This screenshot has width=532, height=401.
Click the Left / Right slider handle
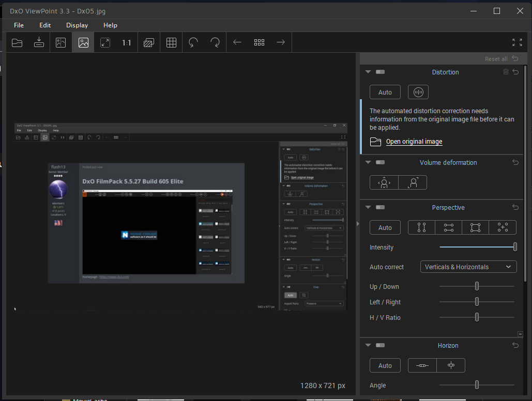477,301
